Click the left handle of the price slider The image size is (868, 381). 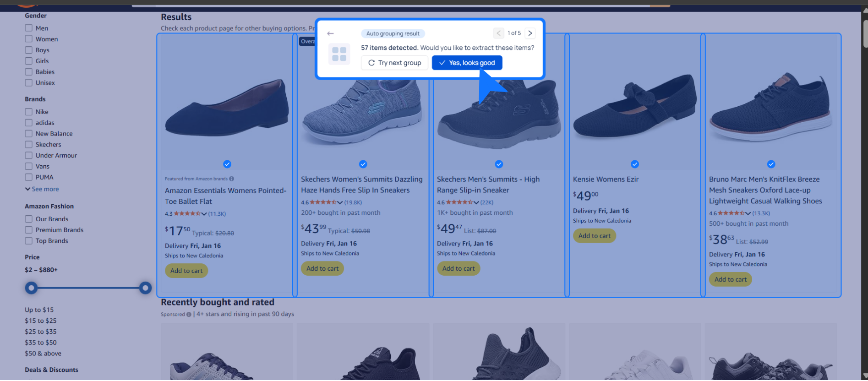click(31, 288)
